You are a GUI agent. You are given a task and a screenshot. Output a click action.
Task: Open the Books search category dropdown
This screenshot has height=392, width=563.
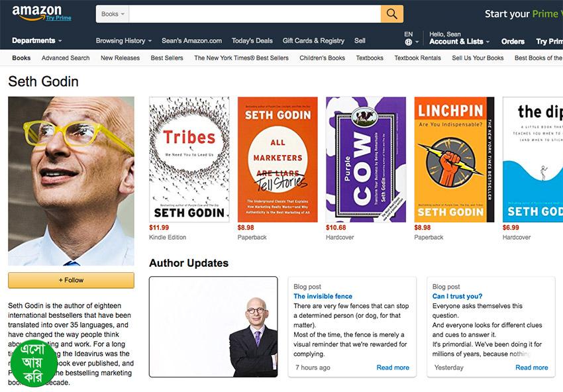(113, 14)
